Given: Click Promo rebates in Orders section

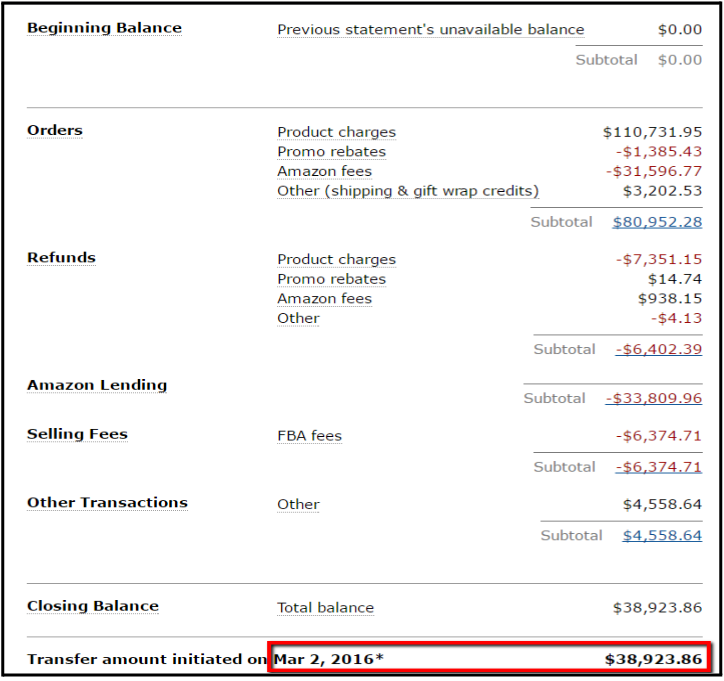Looking at the screenshot, I should (x=331, y=152).
